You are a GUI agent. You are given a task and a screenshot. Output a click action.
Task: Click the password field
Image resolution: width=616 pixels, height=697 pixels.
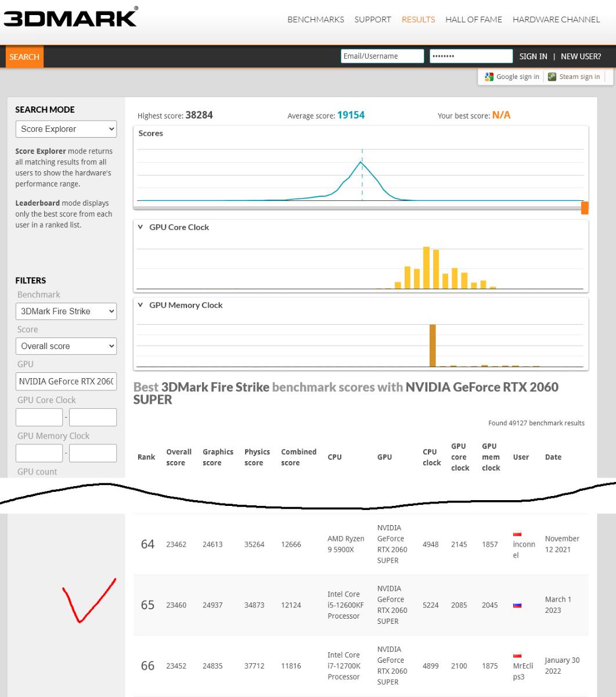(x=471, y=56)
